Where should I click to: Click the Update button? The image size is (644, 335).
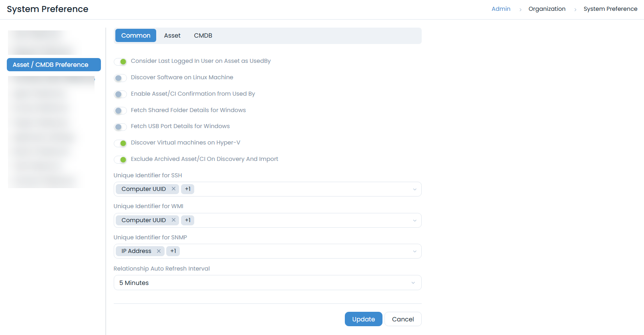tap(363, 319)
